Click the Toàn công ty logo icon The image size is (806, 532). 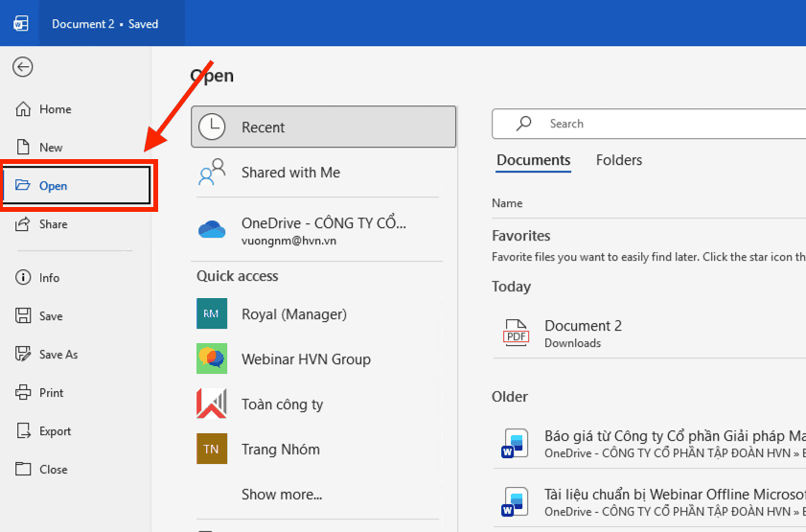pos(212,404)
